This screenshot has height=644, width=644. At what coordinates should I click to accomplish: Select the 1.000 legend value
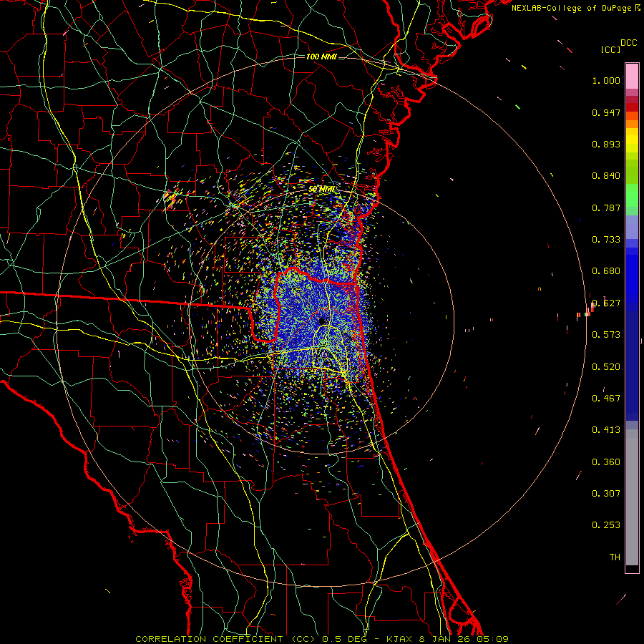point(606,80)
